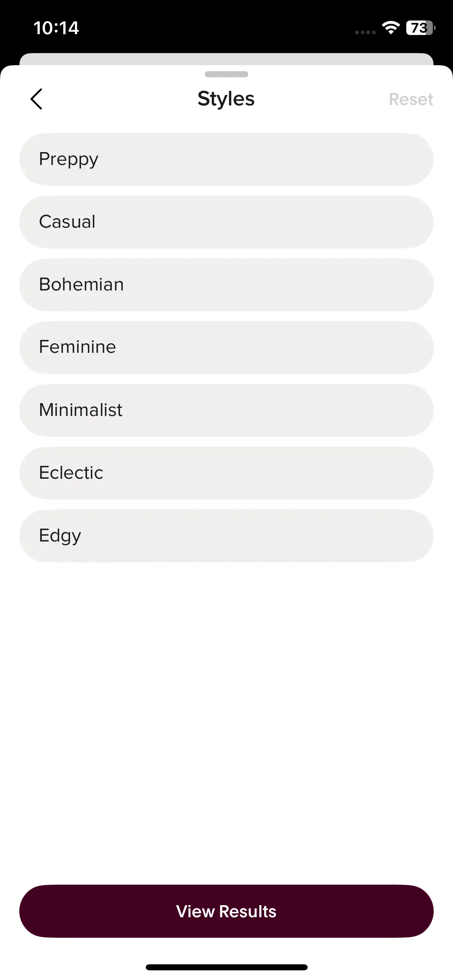Tap the blank white area beneath Edgy
Image resolution: width=453 pixels, height=980 pixels.
point(226,720)
